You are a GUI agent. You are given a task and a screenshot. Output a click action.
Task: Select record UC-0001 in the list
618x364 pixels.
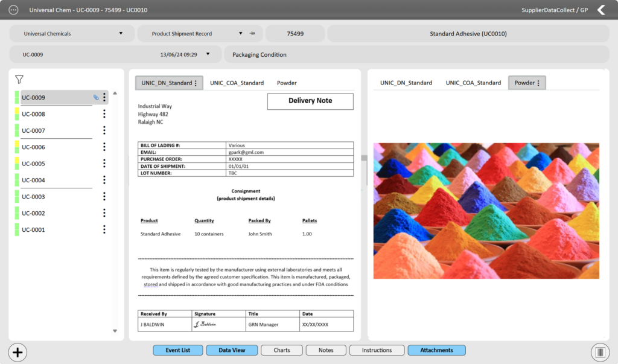pyautogui.click(x=61, y=229)
